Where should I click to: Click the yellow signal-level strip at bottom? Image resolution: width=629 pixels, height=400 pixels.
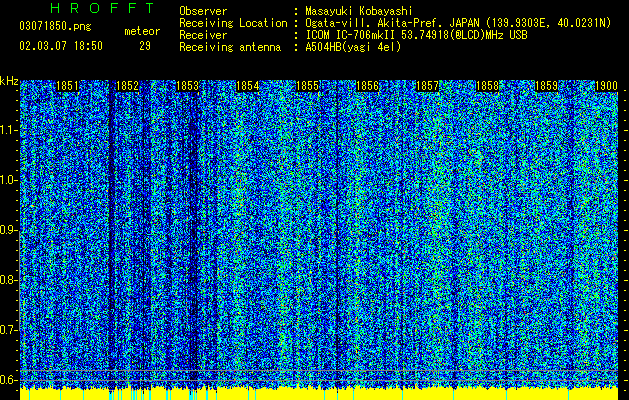[x=319, y=394]
